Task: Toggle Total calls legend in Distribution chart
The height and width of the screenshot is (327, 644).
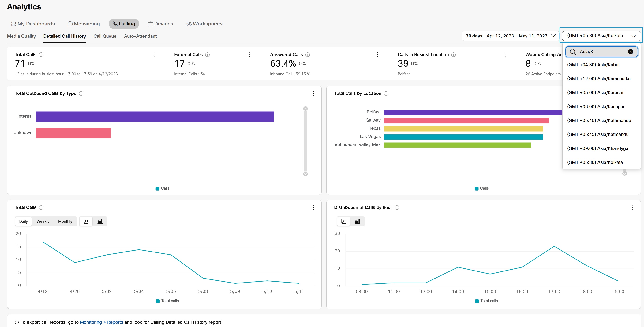Action: click(486, 301)
